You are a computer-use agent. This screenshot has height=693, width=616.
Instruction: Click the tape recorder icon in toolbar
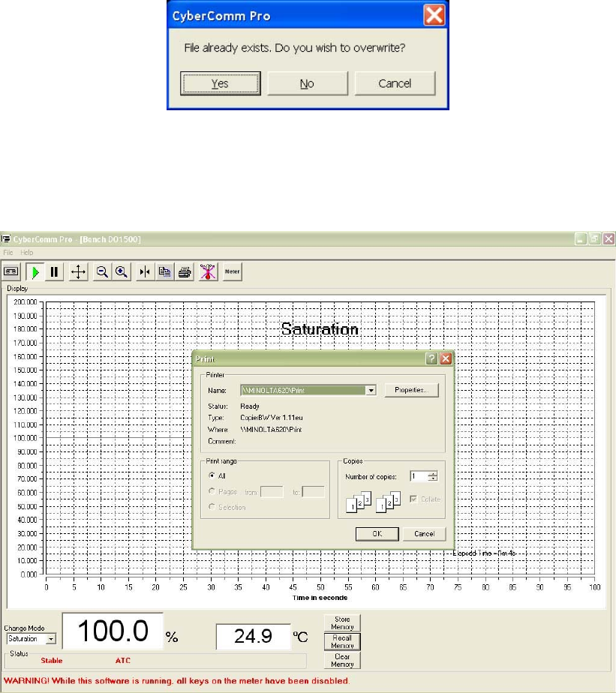pos(11,271)
